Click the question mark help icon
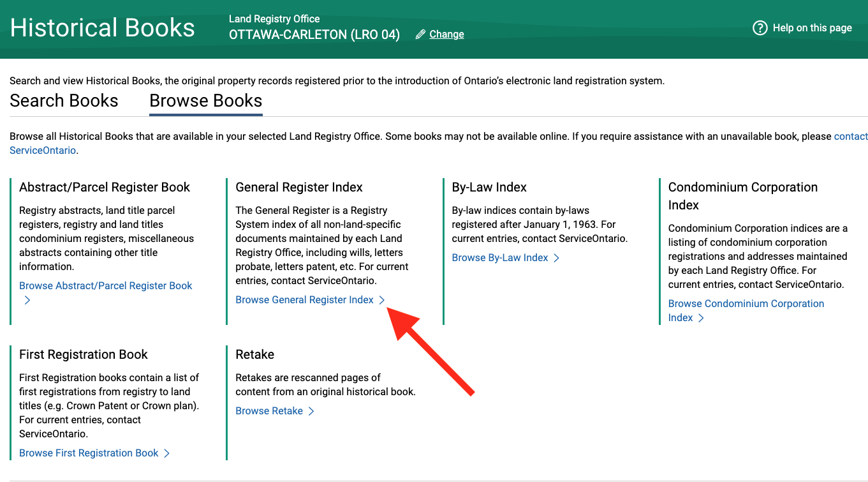The image size is (868, 482). click(x=760, y=28)
